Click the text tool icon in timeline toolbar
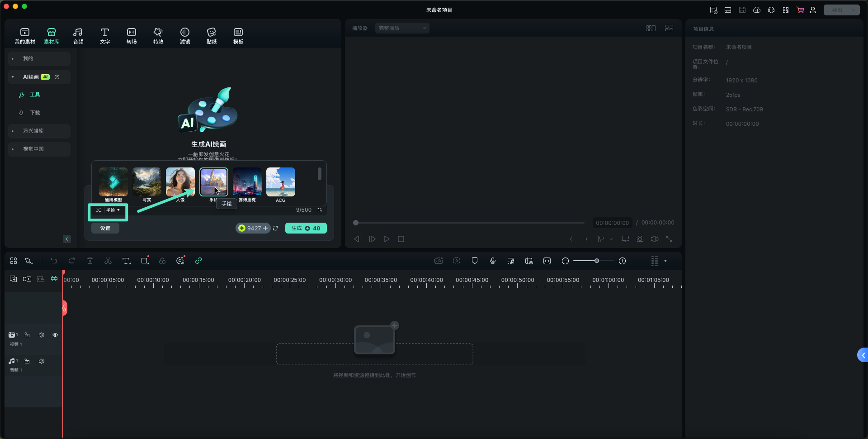This screenshot has width=868, height=439. coord(126,261)
